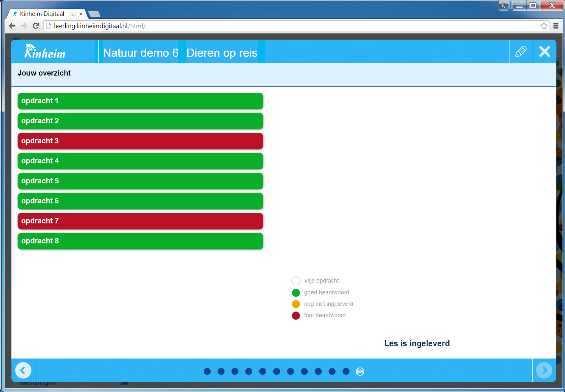Click the fout beantwoord legend label
The image size is (565, 392).
325,315
